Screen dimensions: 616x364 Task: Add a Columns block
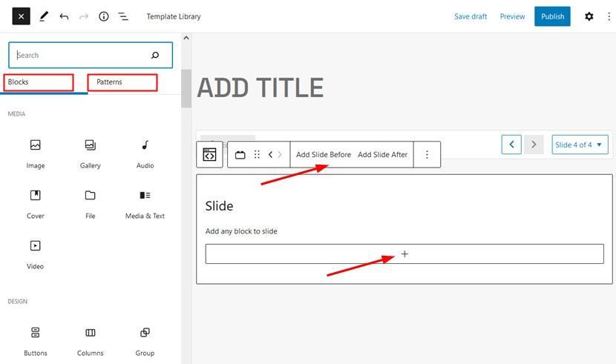click(x=91, y=340)
